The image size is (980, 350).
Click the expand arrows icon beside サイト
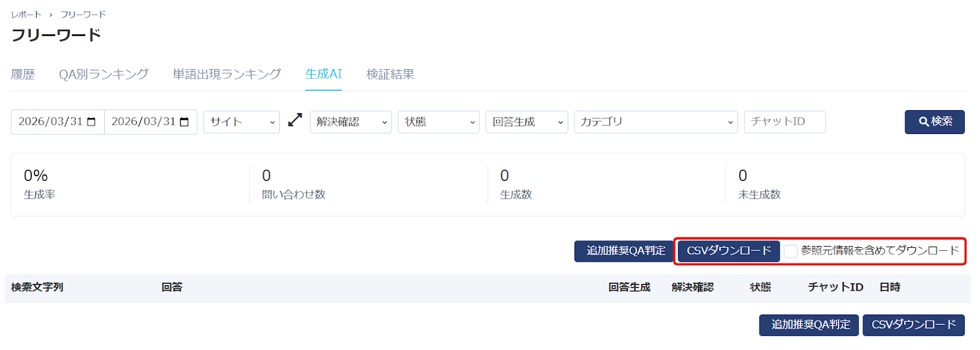[295, 120]
